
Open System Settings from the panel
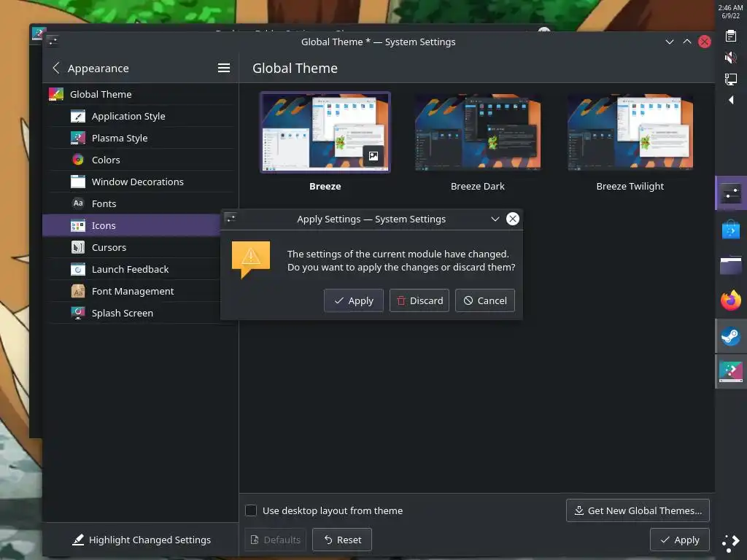tap(731, 192)
